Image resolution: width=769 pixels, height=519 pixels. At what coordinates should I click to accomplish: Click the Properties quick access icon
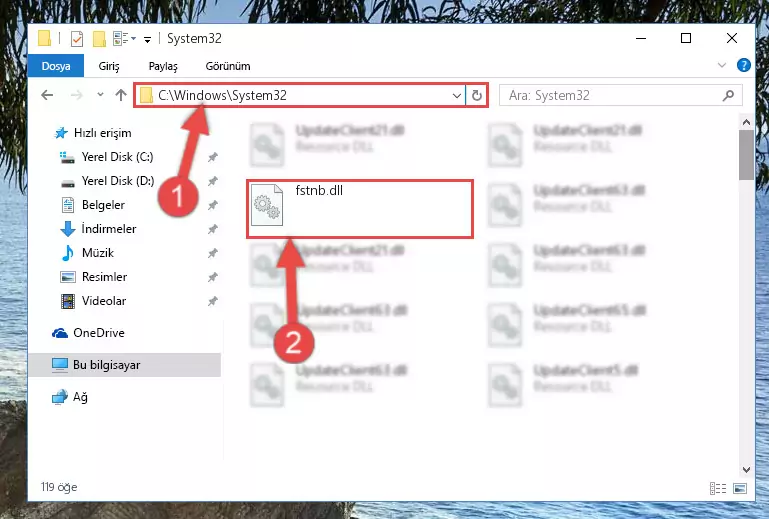(x=77, y=38)
